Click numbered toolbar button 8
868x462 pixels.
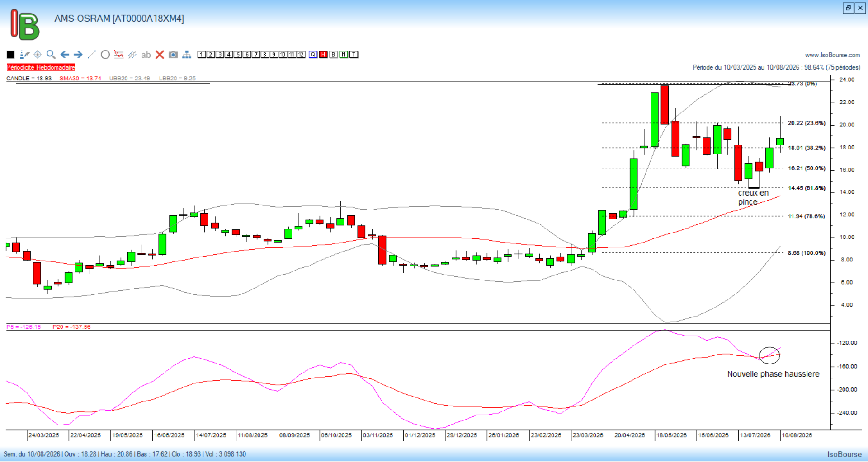click(x=265, y=55)
